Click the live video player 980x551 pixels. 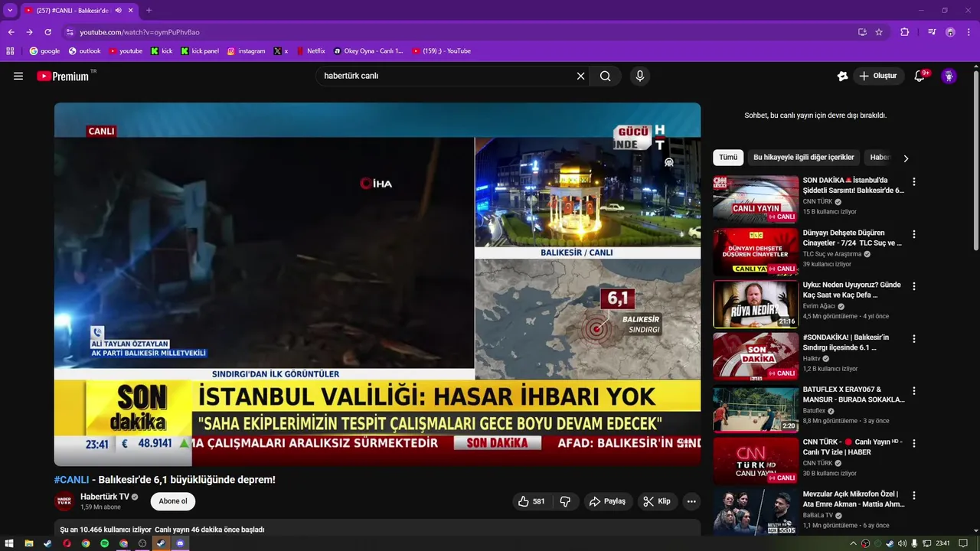pyautogui.click(x=377, y=284)
